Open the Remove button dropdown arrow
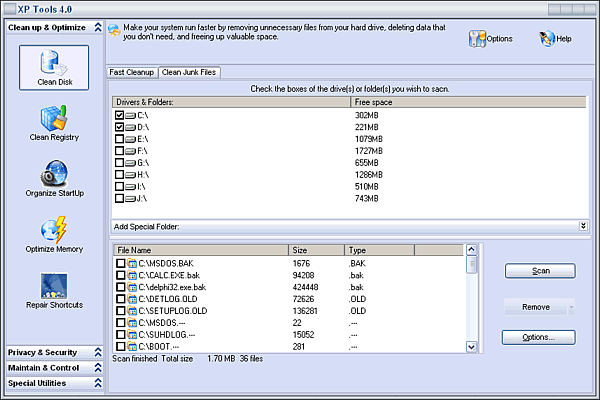This screenshot has width=600, height=400. 571,307
